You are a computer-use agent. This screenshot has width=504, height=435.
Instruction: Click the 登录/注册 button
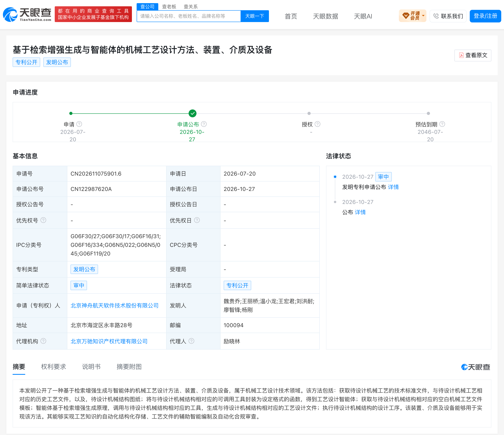pyautogui.click(x=485, y=16)
